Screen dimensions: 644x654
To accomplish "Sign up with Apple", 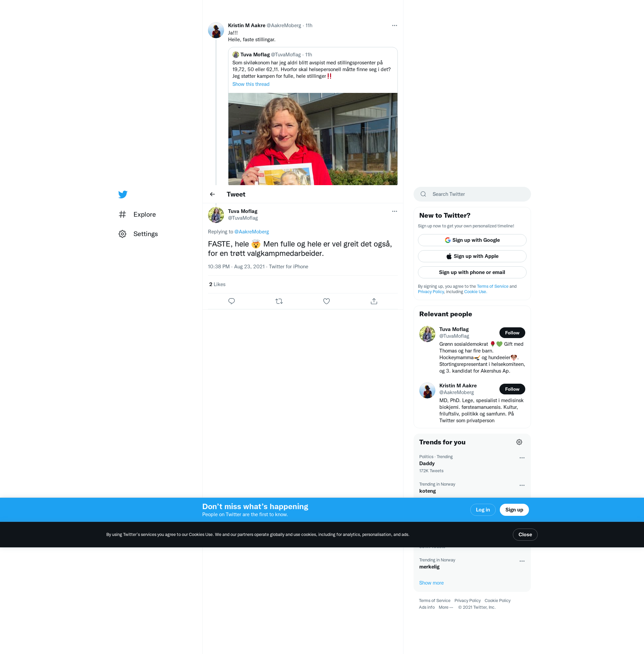I will 472,256.
